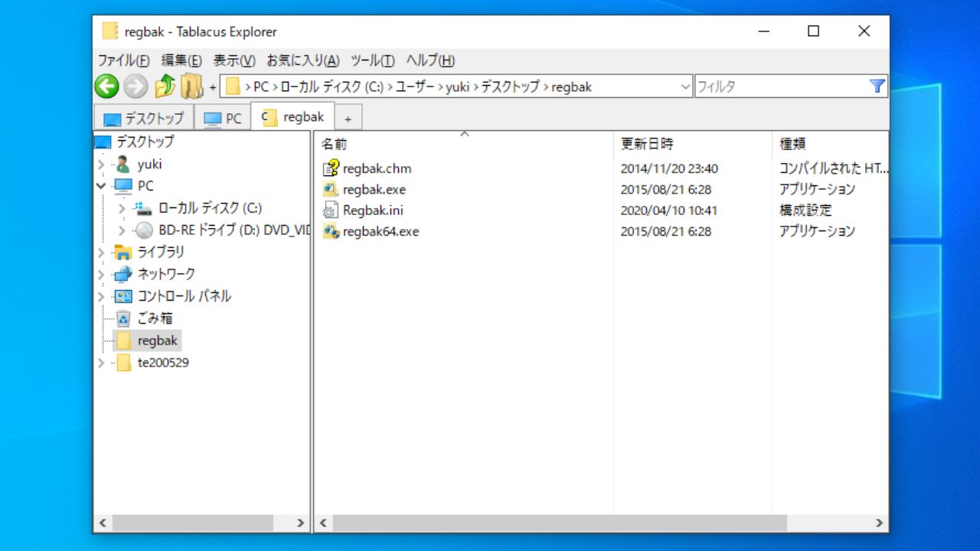Image resolution: width=980 pixels, height=551 pixels.
Task: Go up one folder level icon
Action: coord(165,86)
